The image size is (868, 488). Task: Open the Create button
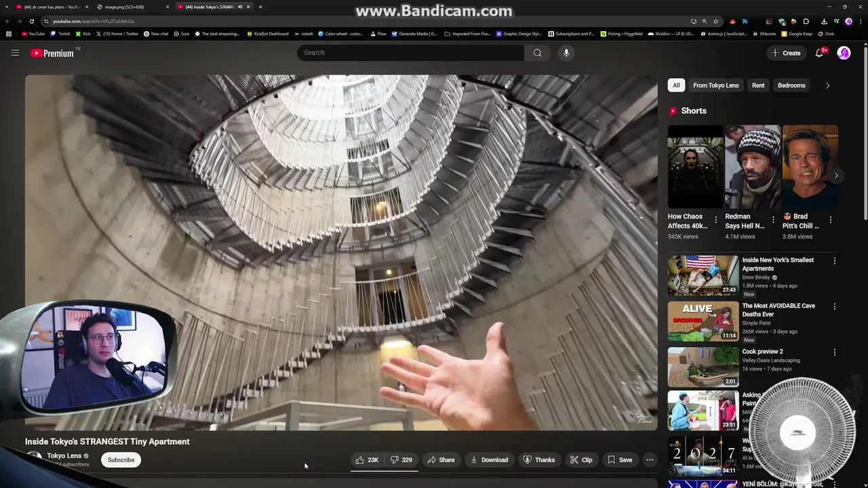click(x=786, y=53)
